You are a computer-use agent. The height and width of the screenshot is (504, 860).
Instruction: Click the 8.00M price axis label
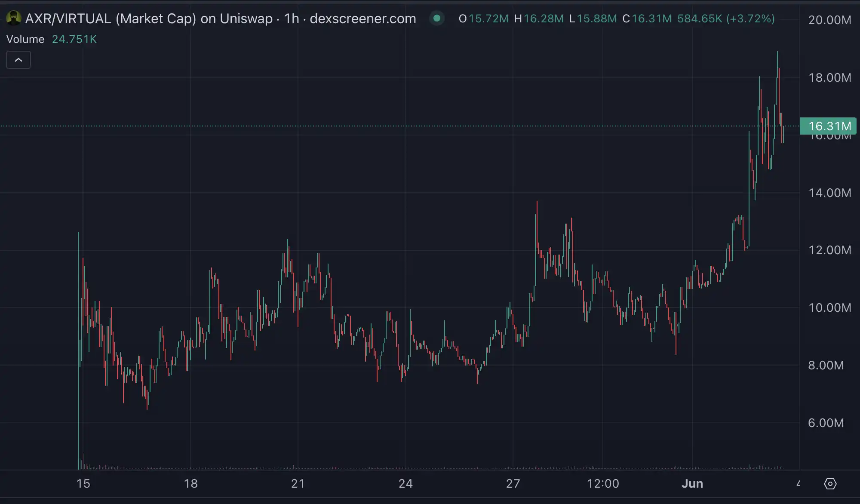[x=826, y=365]
